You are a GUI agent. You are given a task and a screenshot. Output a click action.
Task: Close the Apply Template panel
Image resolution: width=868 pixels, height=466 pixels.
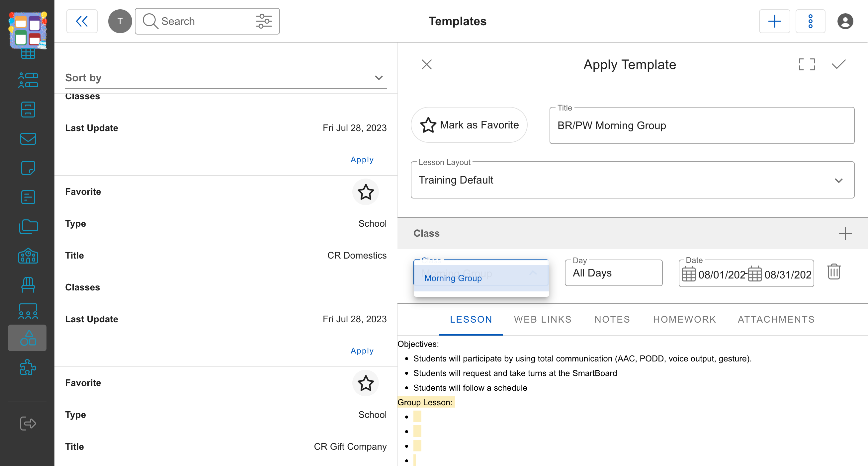427,64
